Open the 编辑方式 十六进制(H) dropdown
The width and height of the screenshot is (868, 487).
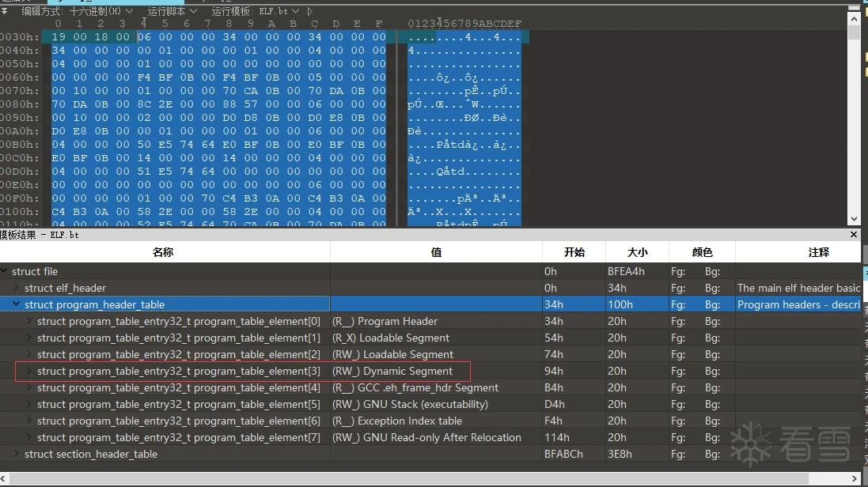point(78,11)
